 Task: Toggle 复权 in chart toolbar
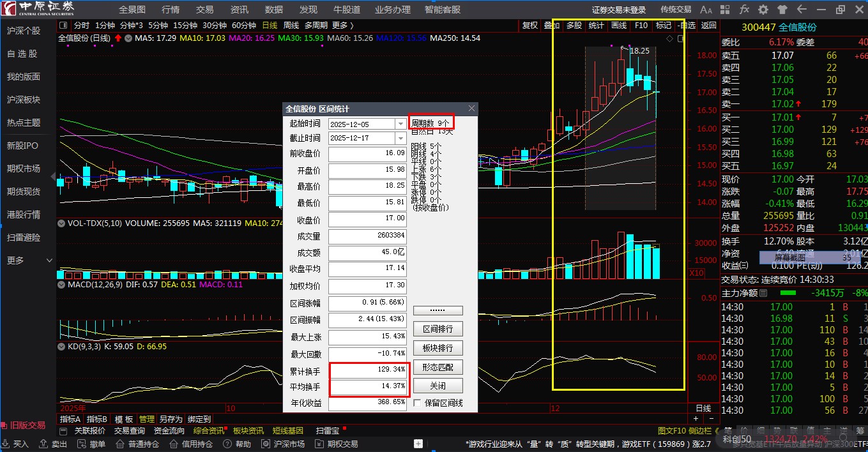point(530,26)
